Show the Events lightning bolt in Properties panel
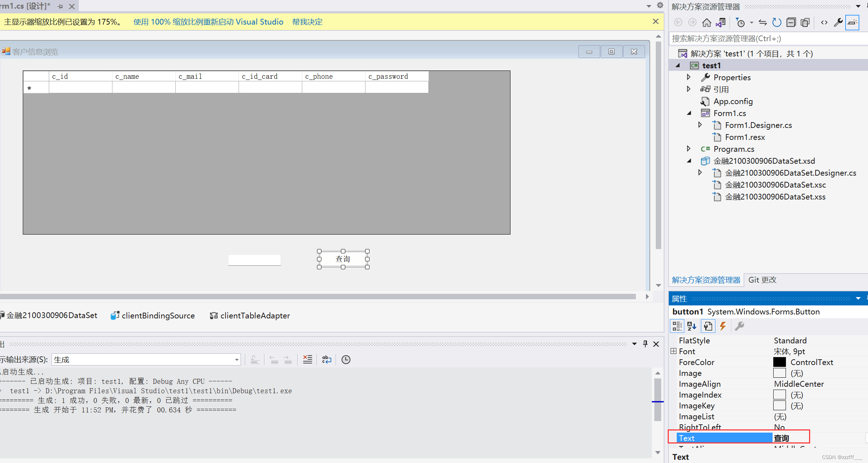 pyautogui.click(x=723, y=326)
